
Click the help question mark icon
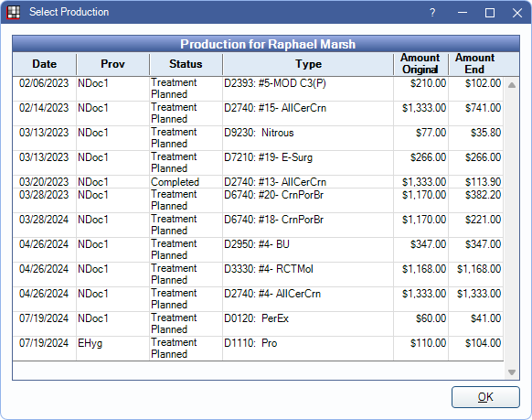coord(432,13)
